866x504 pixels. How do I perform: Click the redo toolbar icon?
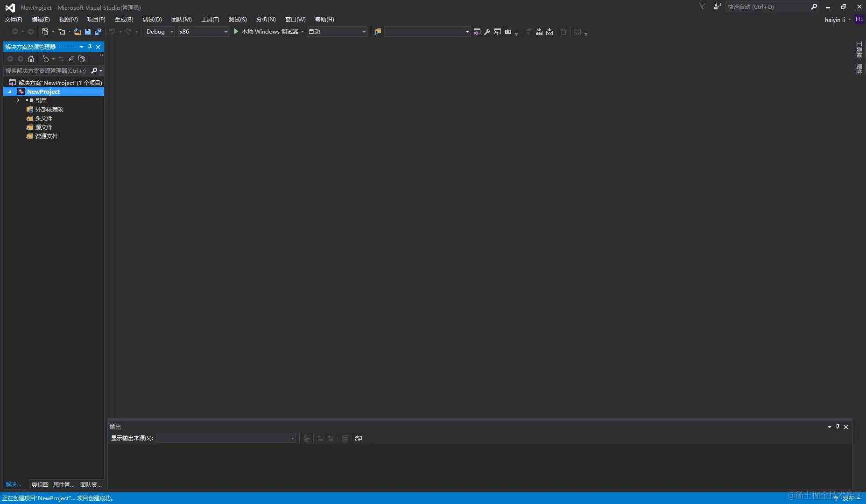128,32
